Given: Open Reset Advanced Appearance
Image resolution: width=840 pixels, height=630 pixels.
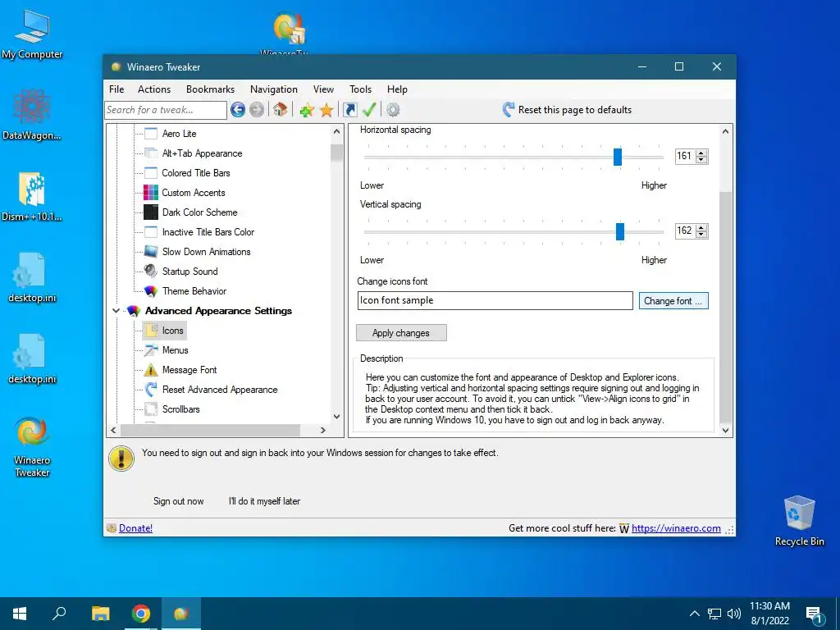Looking at the screenshot, I should pos(220,390).
